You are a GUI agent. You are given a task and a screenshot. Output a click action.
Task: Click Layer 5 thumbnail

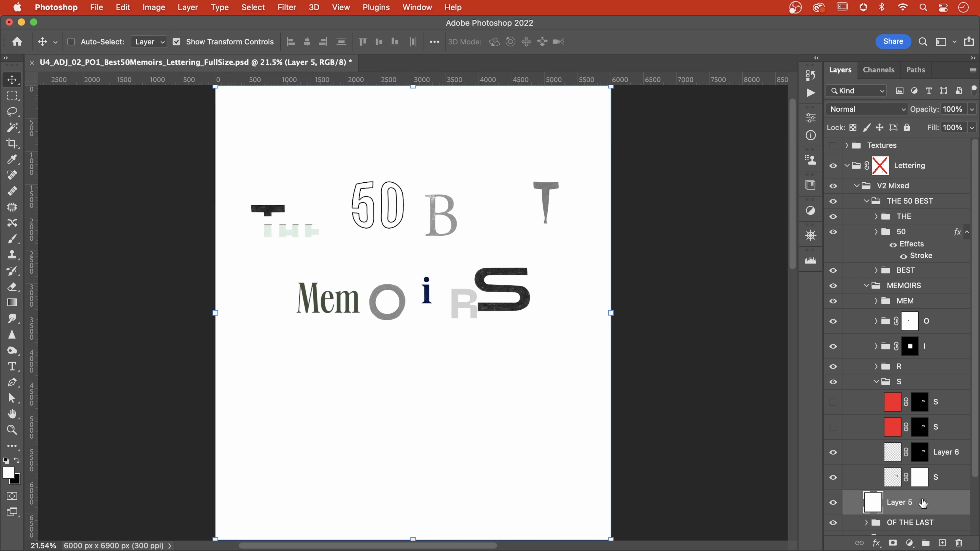point(872,502)
